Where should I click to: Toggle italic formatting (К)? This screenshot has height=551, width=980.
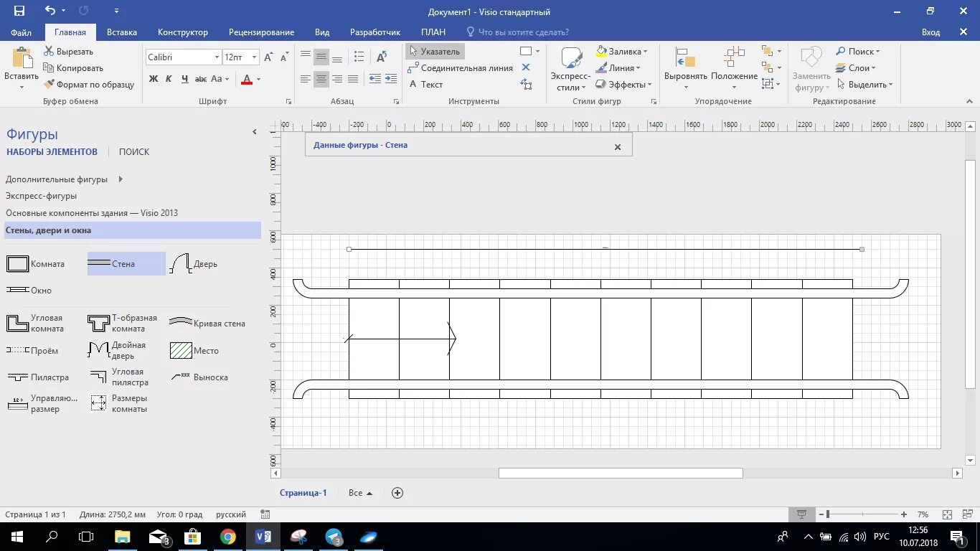click(x=169, y=79)
